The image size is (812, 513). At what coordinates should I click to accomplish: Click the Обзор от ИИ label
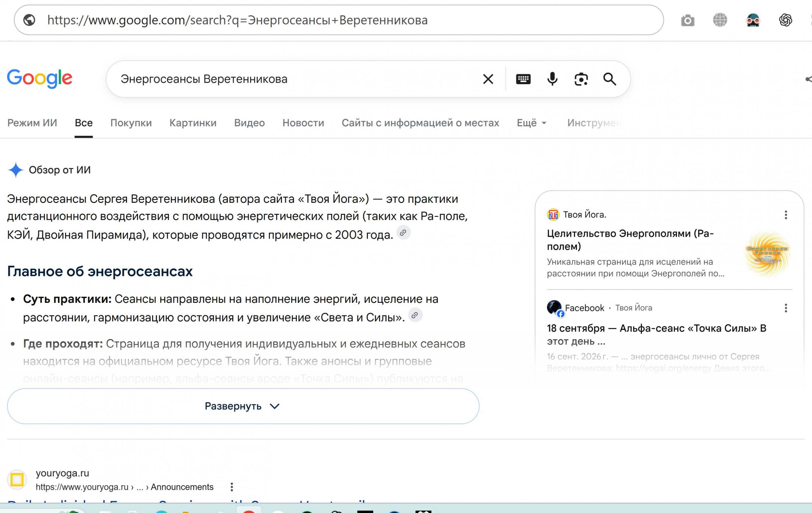coord(60,170)
